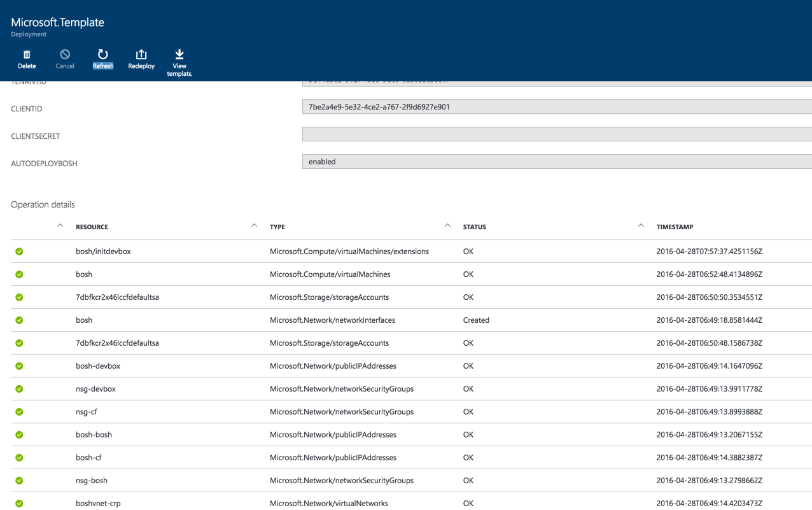Screen dimensions: 812x510
Task: Select the nsg-devbox resource name
Action: [x=95, y=389]
